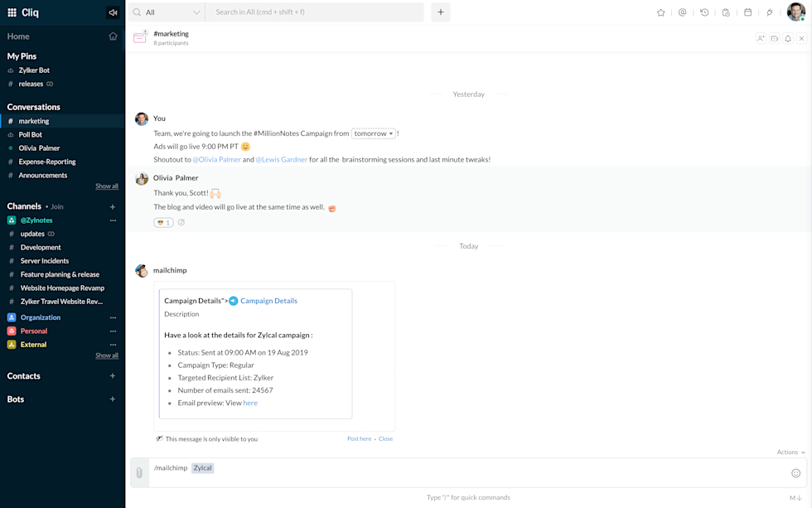Open the mentions @ icon
The image size is (812, 508).
tap(682, 12)
